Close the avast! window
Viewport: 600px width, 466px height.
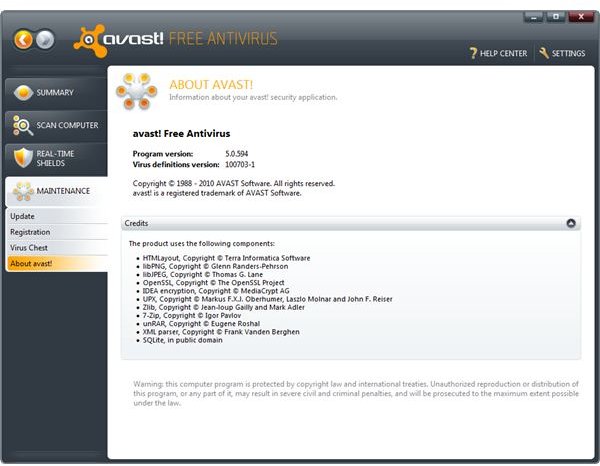point(581,17)
